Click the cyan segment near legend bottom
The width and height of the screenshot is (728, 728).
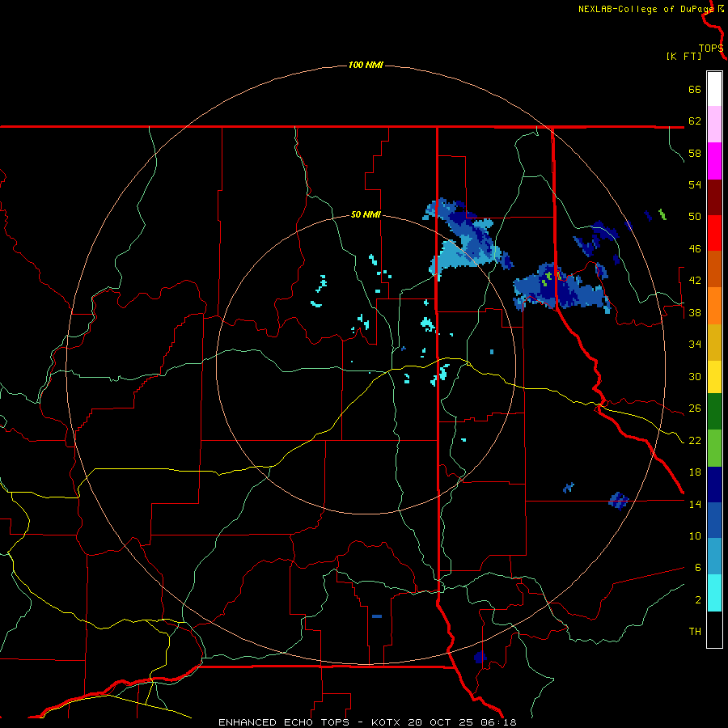click(x=714, y=593)
